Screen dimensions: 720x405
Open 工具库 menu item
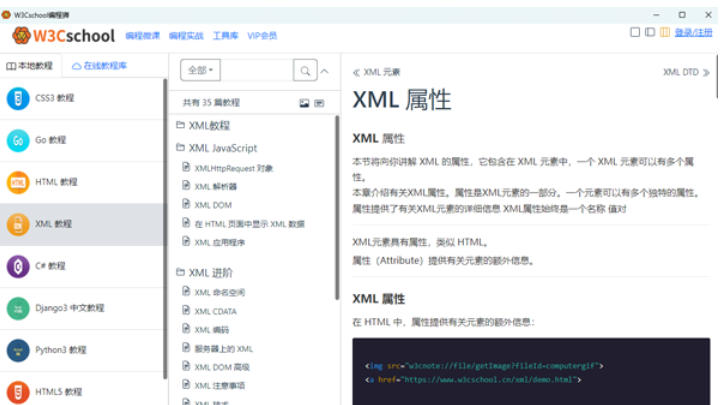click(x=225, y=36)
